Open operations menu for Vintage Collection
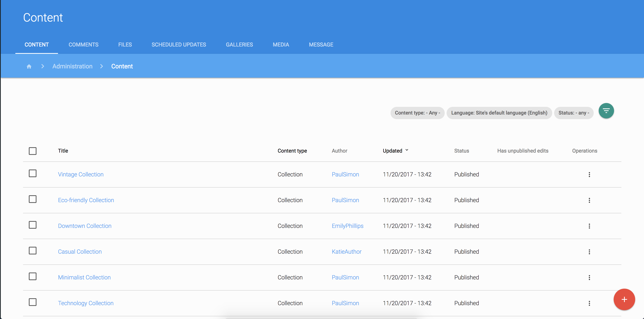The width and height of the screenshot is (644, 319). coord(589,174)
